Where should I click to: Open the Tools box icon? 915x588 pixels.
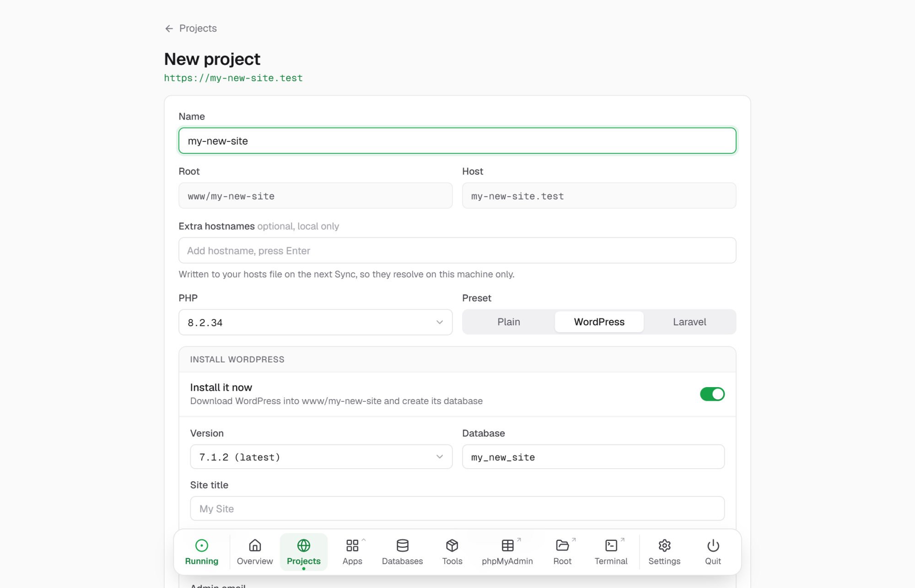[452, 545]
